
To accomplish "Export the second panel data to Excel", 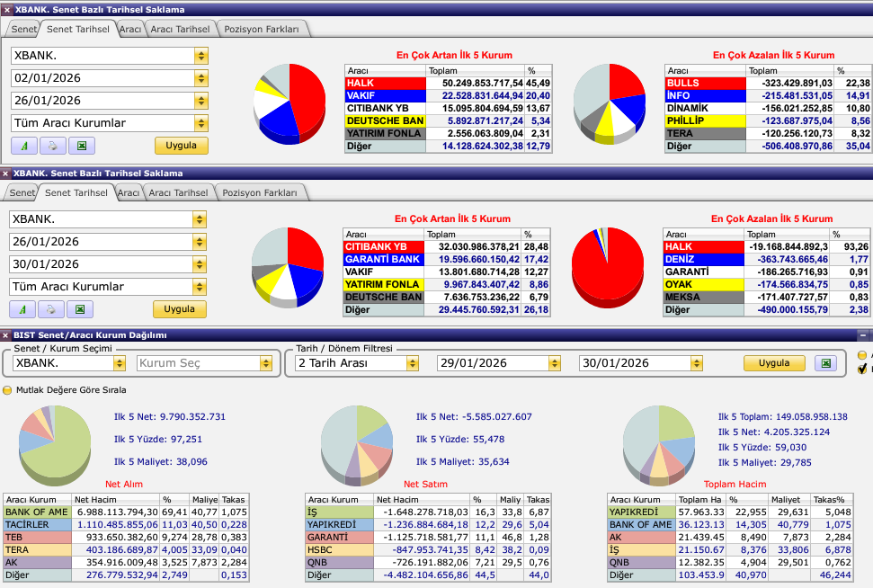I will tap(79, 309).
